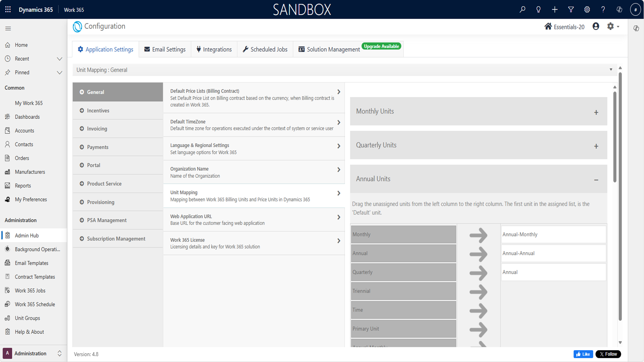This screenshot has height=362, width=644.
Task: Click the search magnifier in top bar
Action: [x=522, y=9]
